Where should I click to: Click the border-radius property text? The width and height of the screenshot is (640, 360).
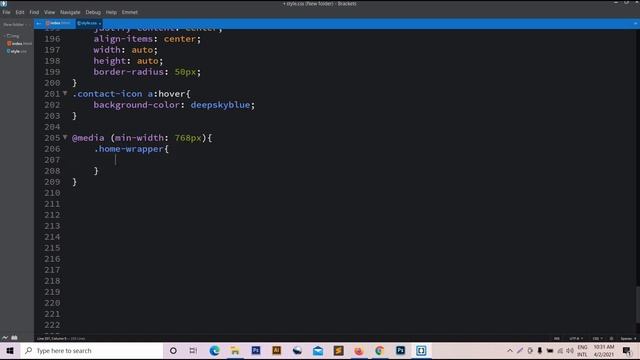(x=129, y=72)
